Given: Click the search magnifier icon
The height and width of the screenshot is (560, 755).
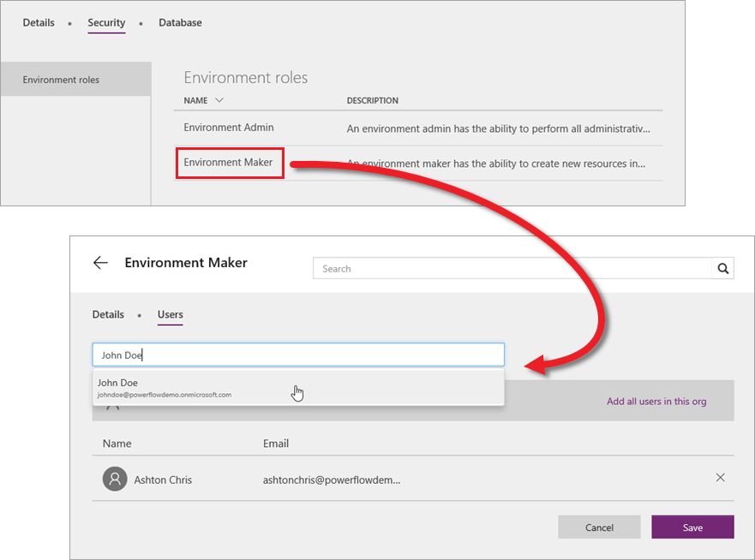Looking at the screenshot, I should (722, 268).
